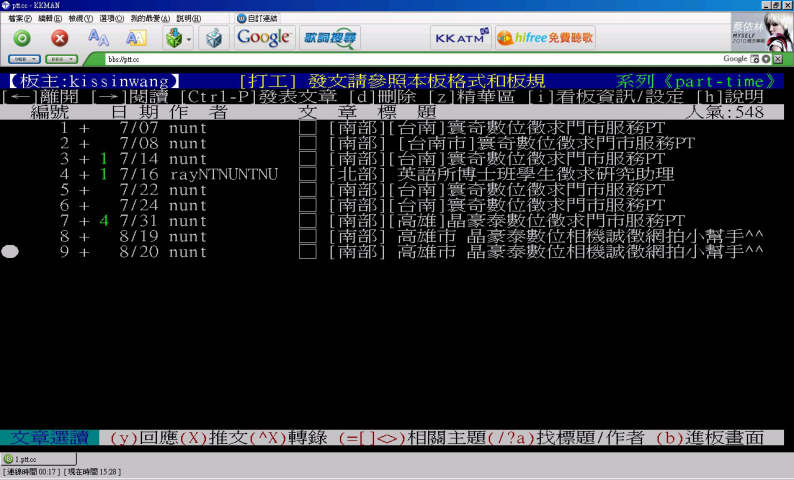Click the (b)進板畫面 hint in bottom bar
This screenshot has height=480, width=794.
710,437
